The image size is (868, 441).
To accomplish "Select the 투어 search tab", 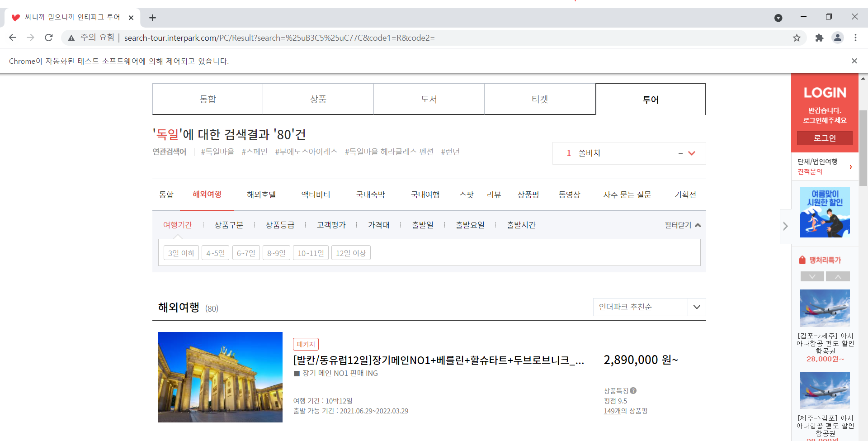I will point(651,100).
